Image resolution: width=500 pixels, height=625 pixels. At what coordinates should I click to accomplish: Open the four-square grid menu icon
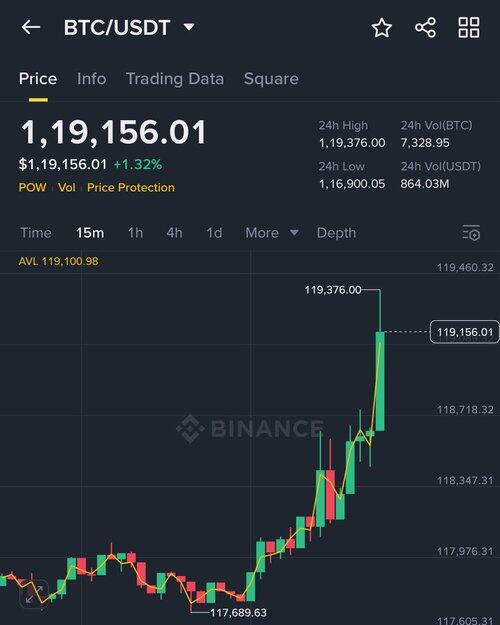(469, 28)
